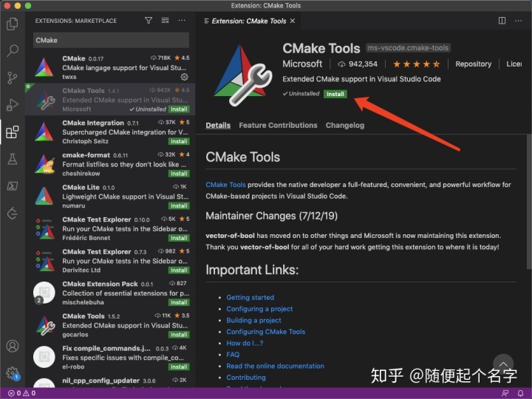Click the manage gear on CMake twxs extension
Viewport: 532px width, 399px height.
pos(184,77)
